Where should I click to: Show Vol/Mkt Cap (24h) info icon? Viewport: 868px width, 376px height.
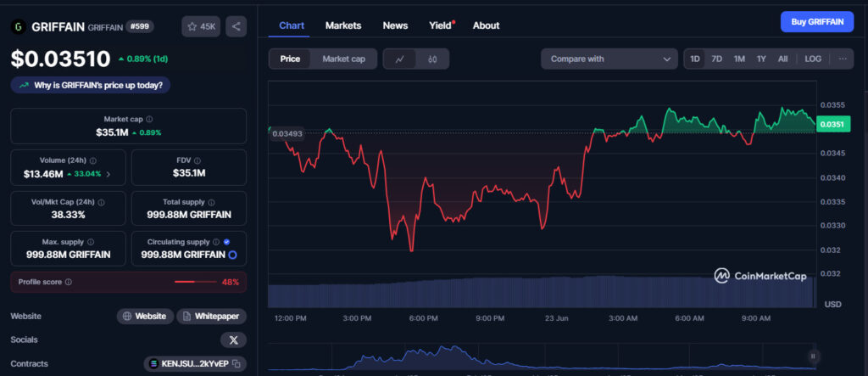click(x=102, y=202)
